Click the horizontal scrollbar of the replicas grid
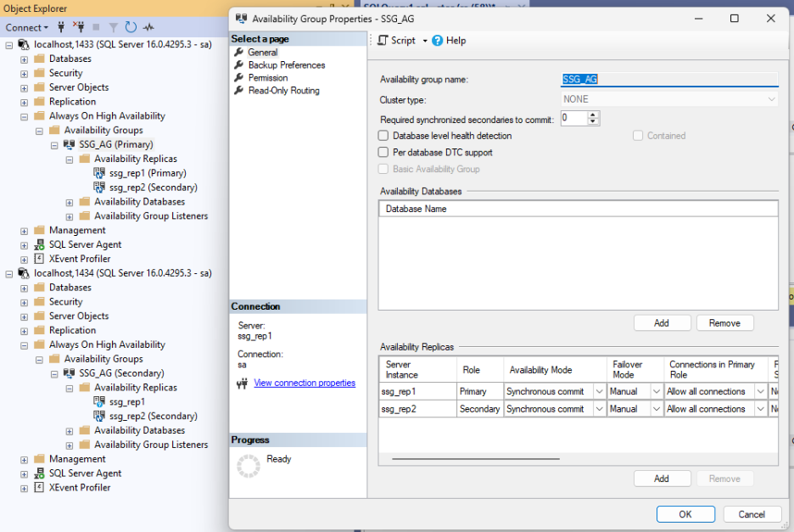Image resolution: width=794 pixels, height=532 pixels. tap(476, 458)
